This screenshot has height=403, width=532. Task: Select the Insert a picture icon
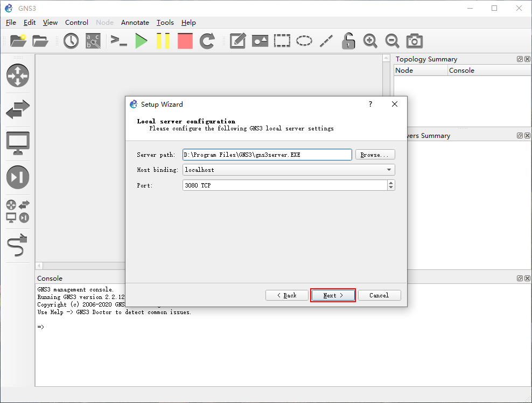pyautogui.click(x=260, y=41)
